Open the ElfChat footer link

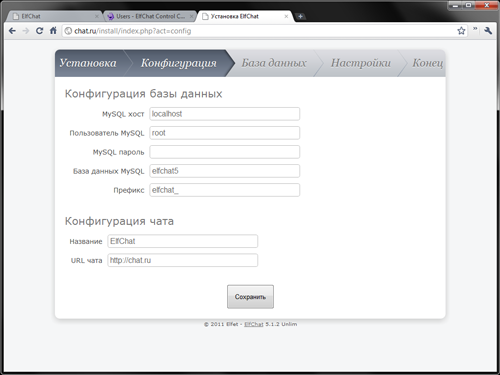tap(254, 324)
